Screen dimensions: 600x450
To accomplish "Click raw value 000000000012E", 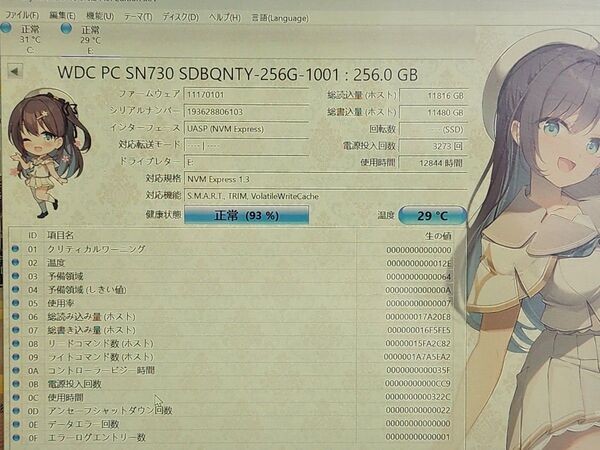I will pos(419,263).
